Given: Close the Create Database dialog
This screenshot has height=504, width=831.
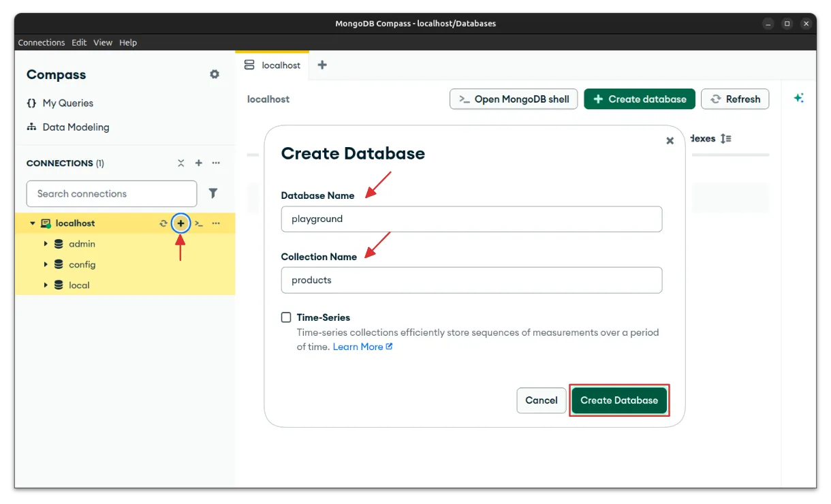Looking at the screenshot, I should (670, 140).
